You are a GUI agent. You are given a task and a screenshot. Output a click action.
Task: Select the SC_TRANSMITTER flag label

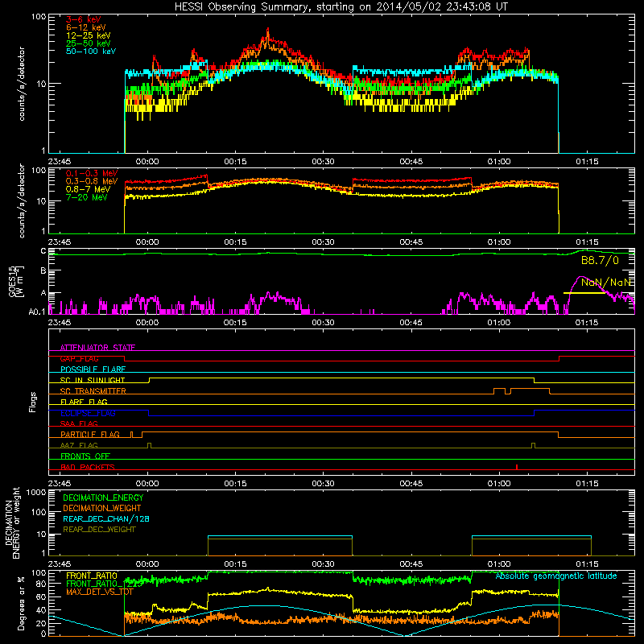coord(93,391)
